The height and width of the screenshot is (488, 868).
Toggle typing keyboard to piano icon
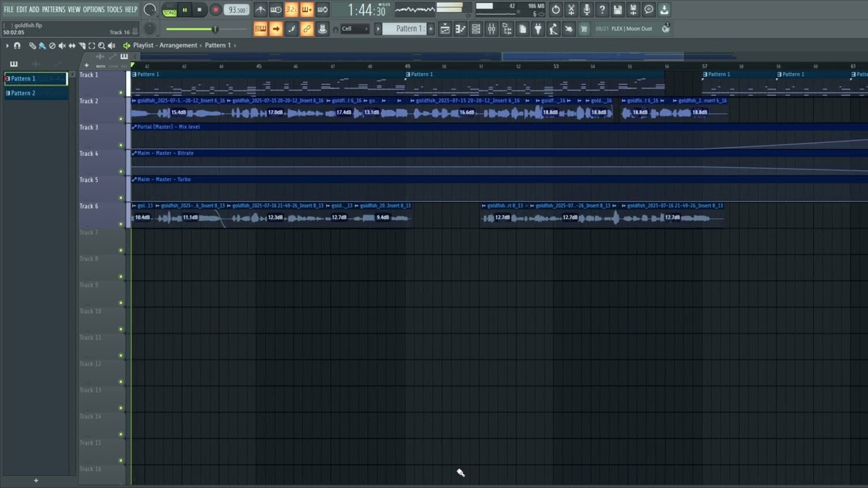(260, 28)
